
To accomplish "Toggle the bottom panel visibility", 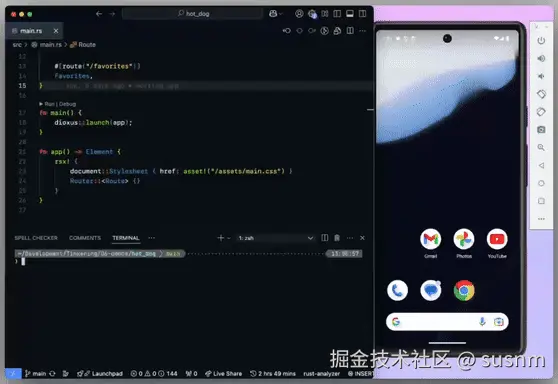I will tap(350, 14).
